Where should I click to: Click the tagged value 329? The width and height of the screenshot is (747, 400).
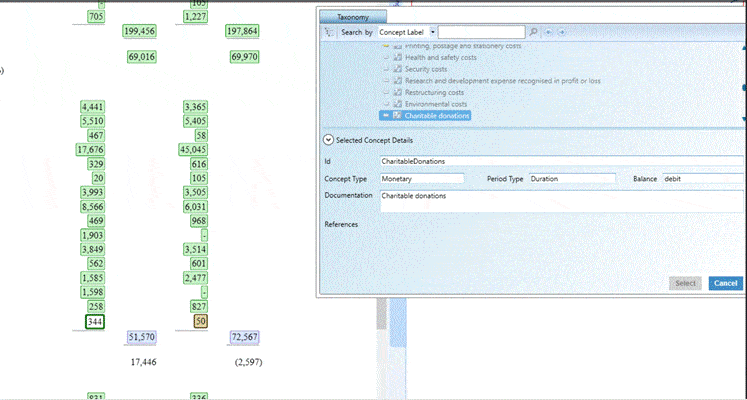click(x=96, y=164)
